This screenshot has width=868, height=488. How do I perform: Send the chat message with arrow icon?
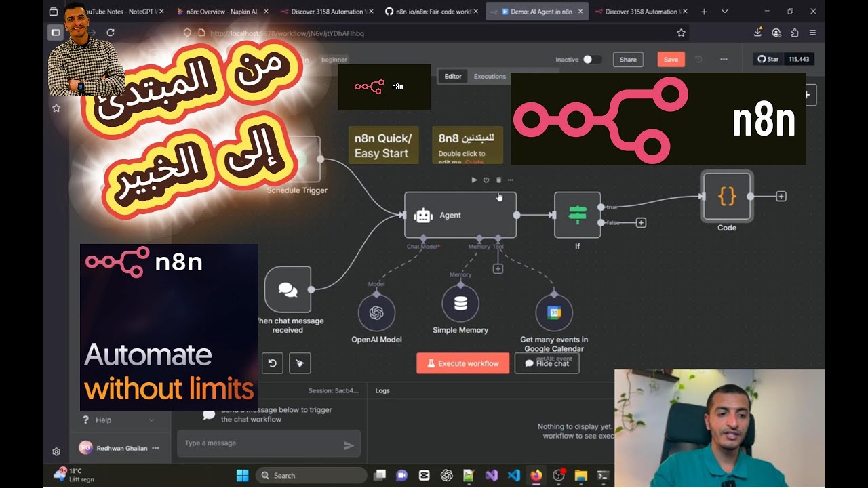point(349,445)
